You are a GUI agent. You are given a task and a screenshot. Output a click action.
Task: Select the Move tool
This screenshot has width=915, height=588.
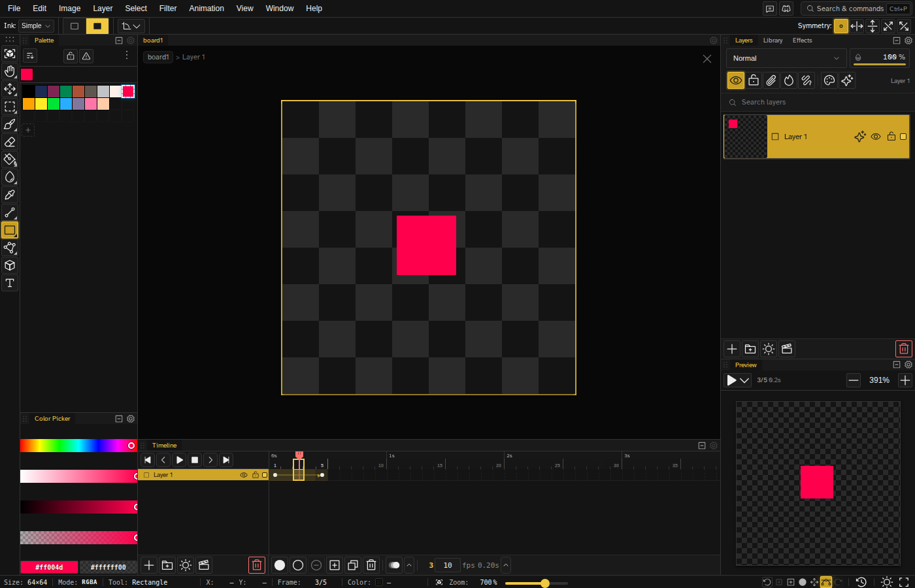click(10, 89)
